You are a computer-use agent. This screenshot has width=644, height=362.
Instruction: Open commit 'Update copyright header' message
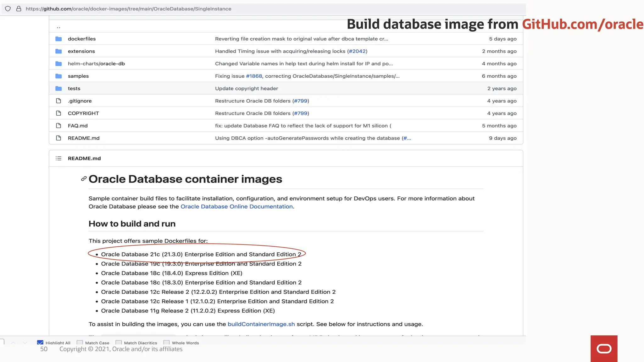click(247, 88)
